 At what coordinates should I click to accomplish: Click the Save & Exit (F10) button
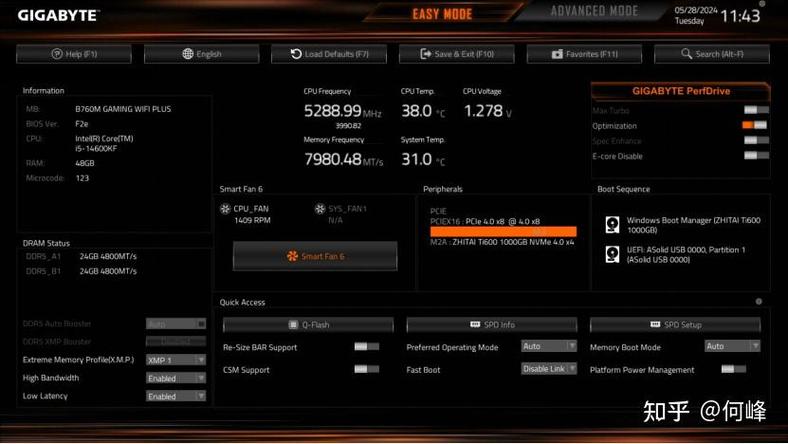tap(457, 54)
